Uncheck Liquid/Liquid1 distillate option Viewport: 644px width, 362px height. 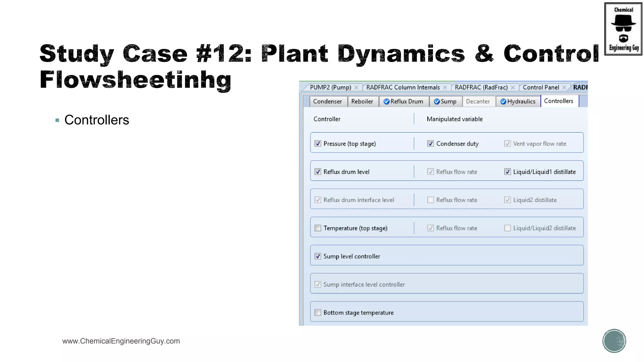(x=508, y=172)
